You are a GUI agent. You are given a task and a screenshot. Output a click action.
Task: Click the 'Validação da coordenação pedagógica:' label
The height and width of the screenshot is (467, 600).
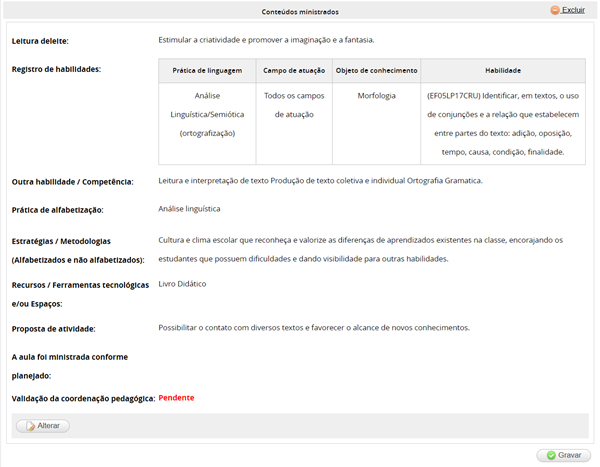pyautogui.click(x=83, y=398)
